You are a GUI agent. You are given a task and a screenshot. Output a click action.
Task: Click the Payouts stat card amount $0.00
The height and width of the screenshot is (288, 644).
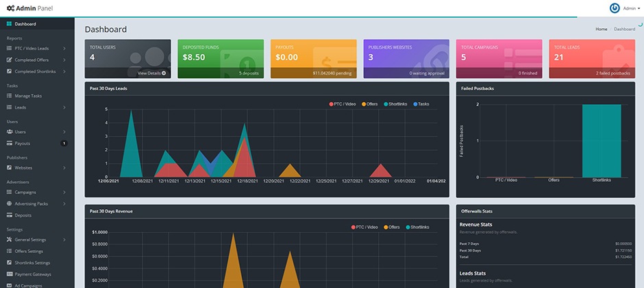[x=286, y=58]
